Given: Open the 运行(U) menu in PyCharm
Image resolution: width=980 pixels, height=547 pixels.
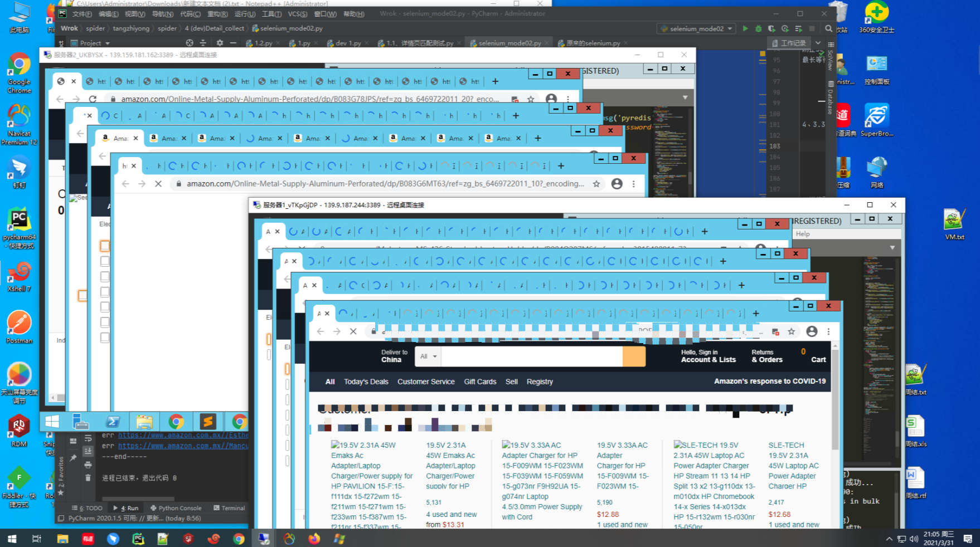Looking at the screenshot, I should click(x=245, y=14).
